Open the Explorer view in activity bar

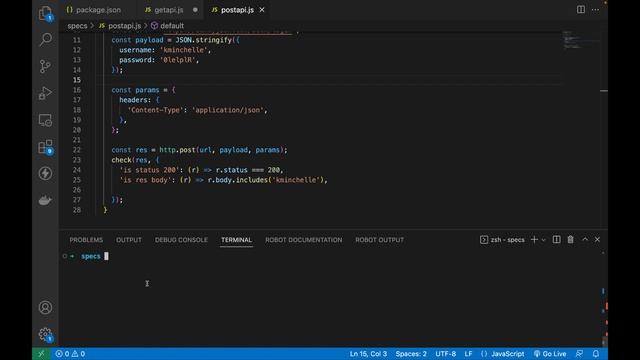click(45, 13)
